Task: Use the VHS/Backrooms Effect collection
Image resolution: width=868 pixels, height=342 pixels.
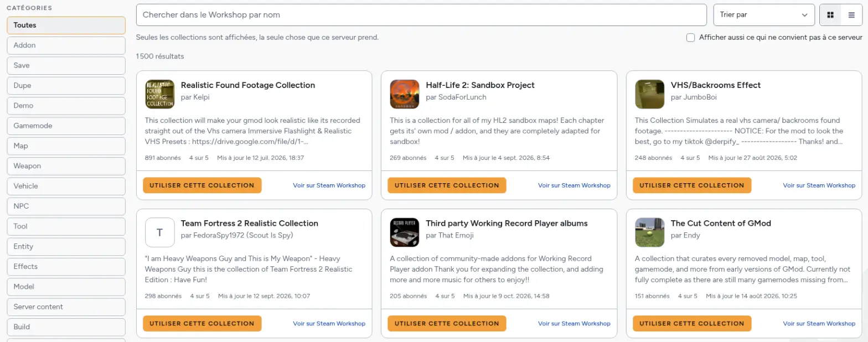Action: 692,185
